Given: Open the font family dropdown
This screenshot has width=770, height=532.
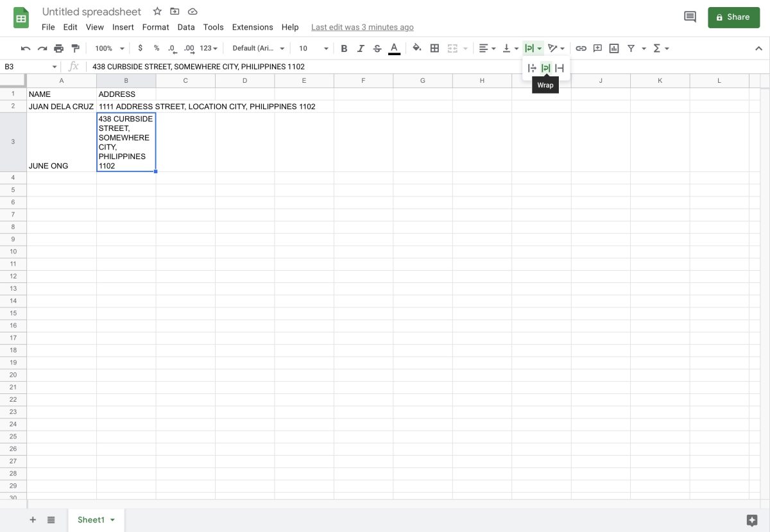Looking at the screenshot, I should pos(257,48).
